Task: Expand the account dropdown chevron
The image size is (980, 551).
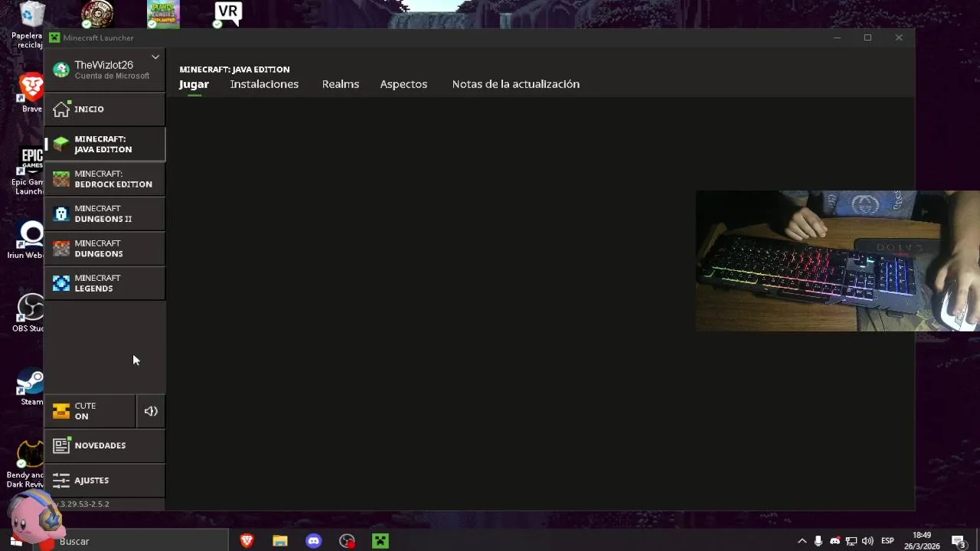Action: [155, 57]
